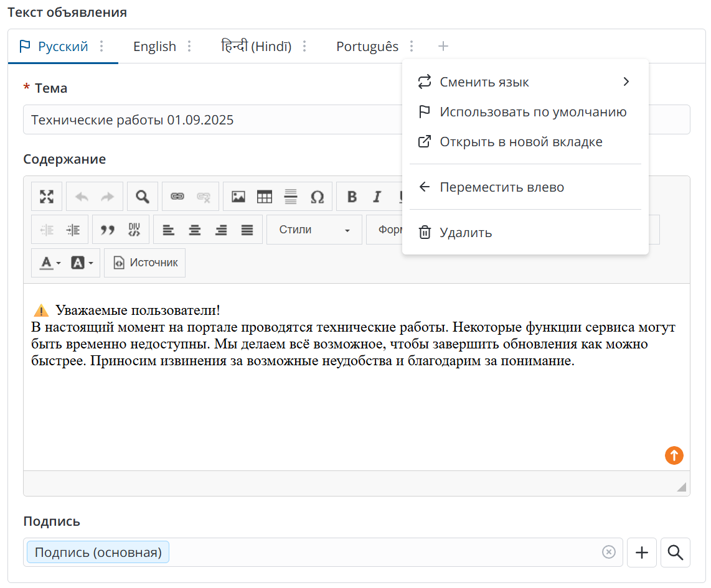Click Удалить in the context menu

click(465, 233)
